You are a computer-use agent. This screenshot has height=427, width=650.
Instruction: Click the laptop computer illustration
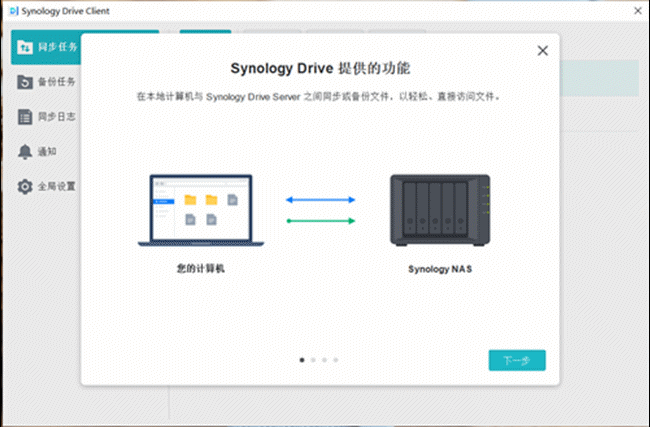tap(201, 210)
